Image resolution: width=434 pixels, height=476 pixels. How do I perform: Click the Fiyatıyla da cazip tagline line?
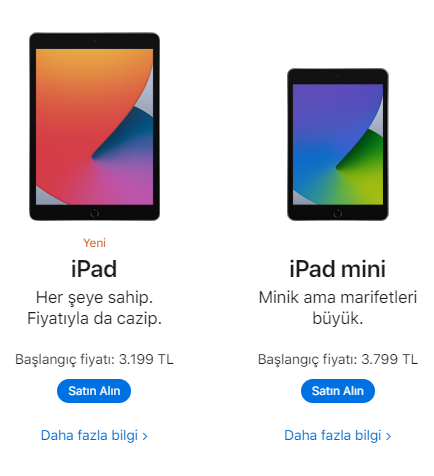coord(94,318)
